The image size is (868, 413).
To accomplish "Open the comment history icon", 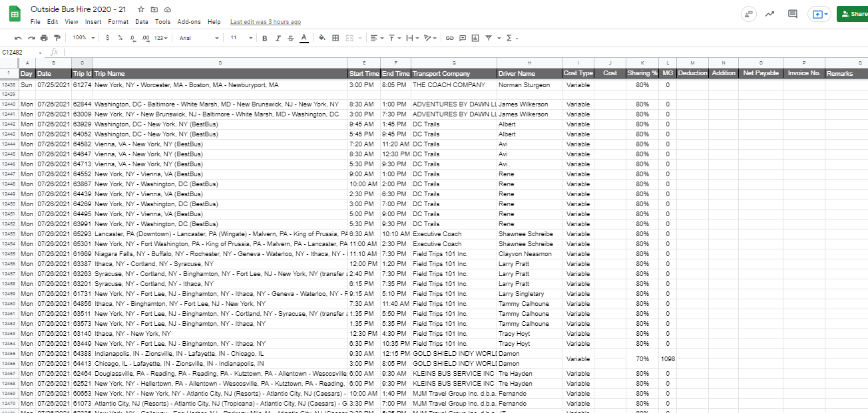I will [x=792, y=14].
